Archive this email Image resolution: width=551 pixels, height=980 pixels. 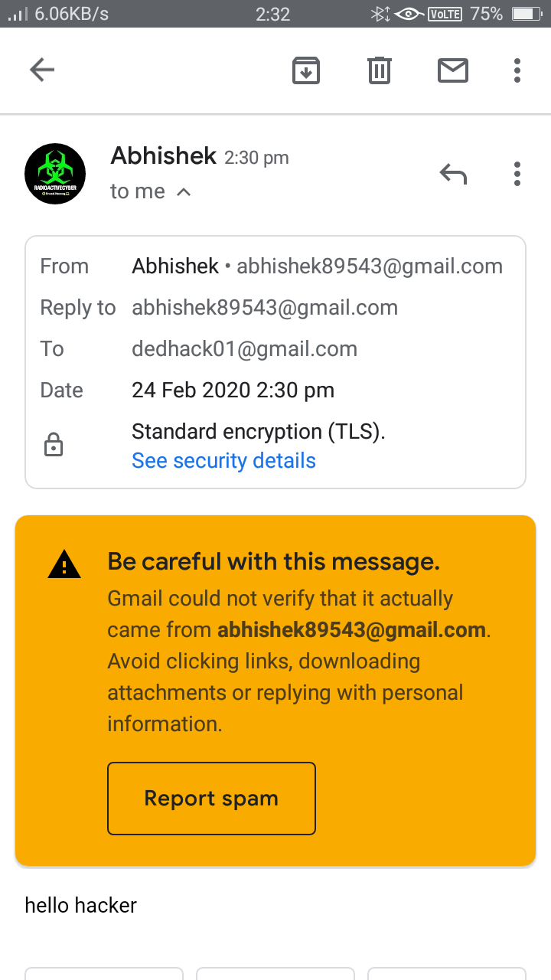(x=306, y=70)
